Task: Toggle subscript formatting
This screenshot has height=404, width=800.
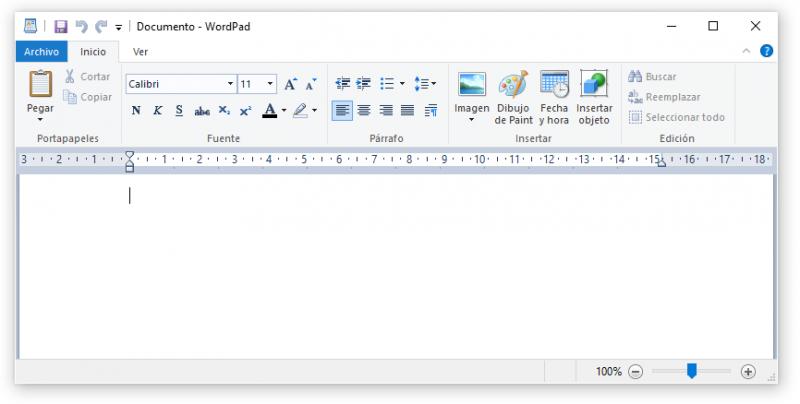Action: [x=224, y=110]
